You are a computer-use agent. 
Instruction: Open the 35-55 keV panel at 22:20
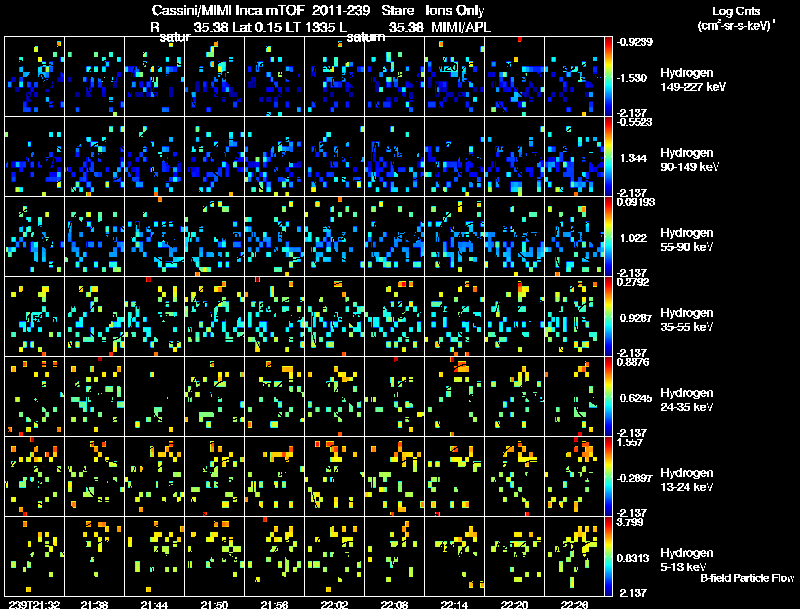tap(514, 317)
